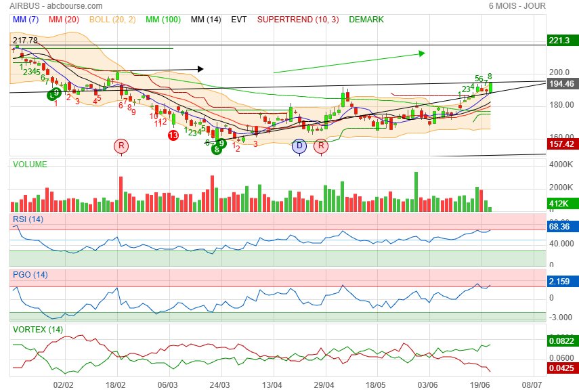Click the tall red volume bar at 18/02

[x=121, y=194]
